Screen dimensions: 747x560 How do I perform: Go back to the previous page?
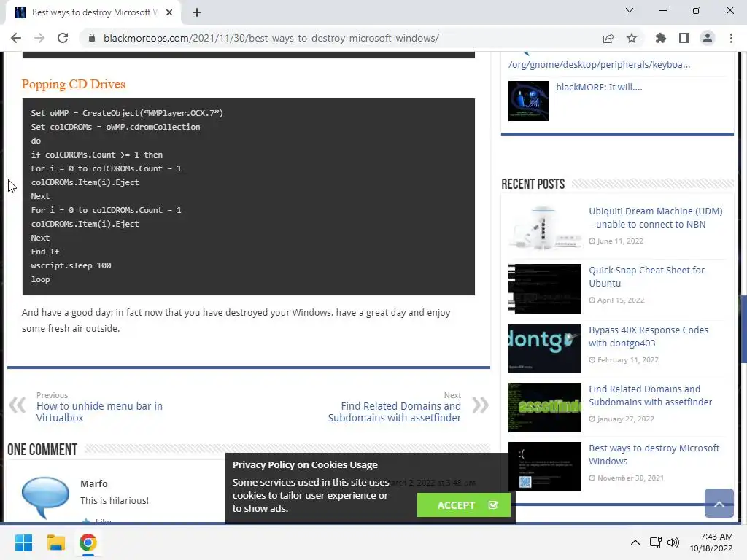click(x=16, y=38)
